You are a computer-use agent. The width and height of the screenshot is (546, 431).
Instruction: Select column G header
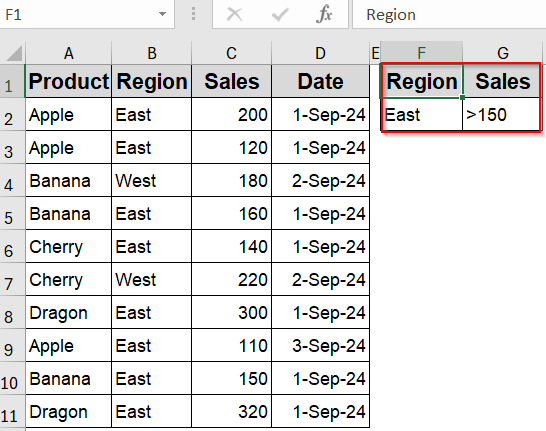[x=503, y=53]
